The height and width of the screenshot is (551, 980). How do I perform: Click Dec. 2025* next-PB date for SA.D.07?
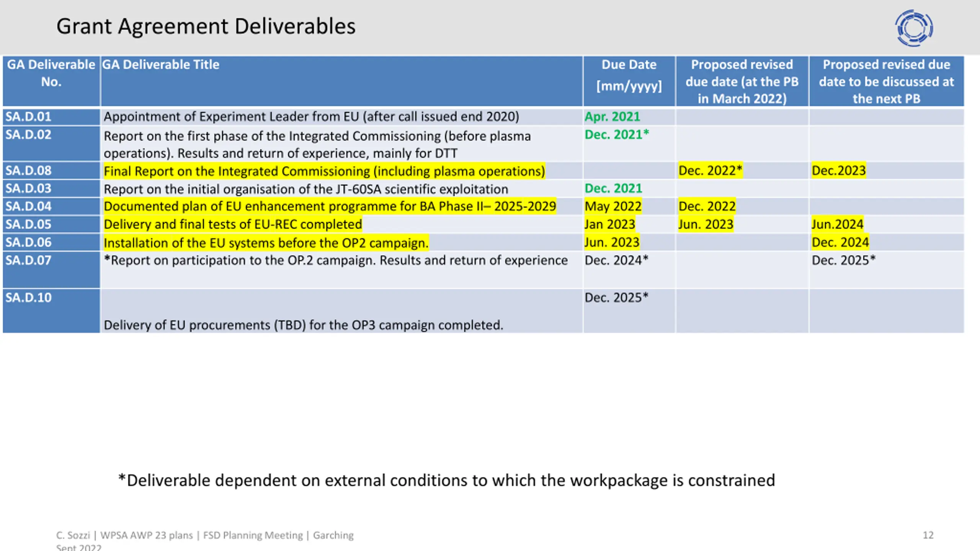pos(844,260)
